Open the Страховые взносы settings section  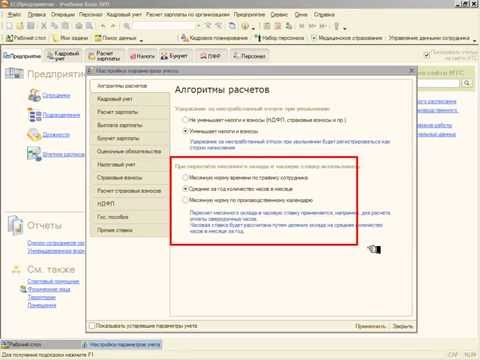pyautogui.click(x=130, y=178)
